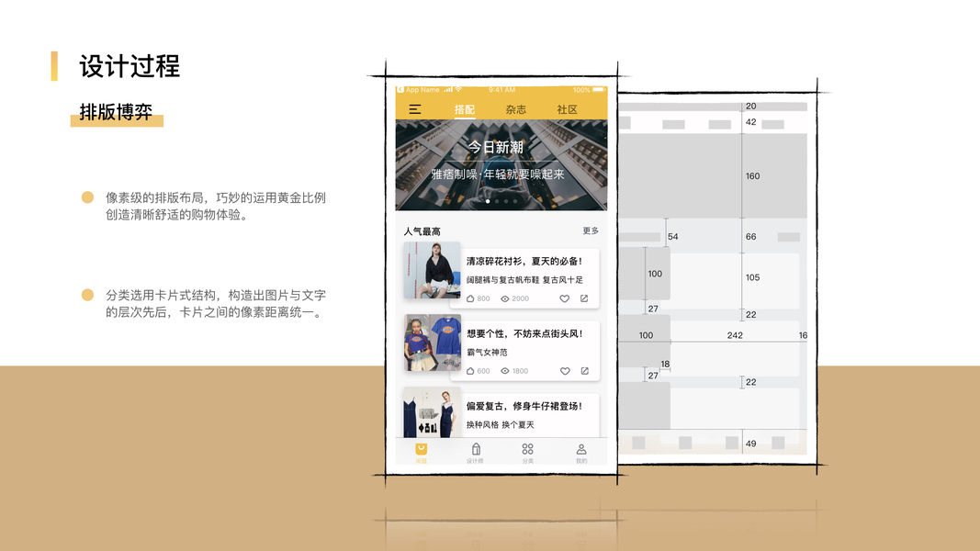Switch to the 社区 tab
The image size is (980, 551).
click(x=567, y=109)
